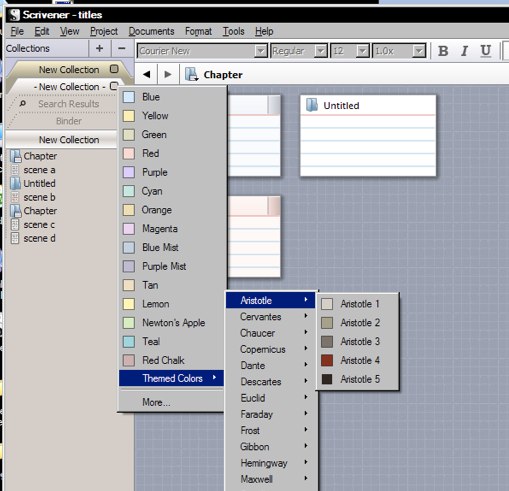509x491 pixels.
Task: Click color box on top New Collection tab
Action: click(114, 69)
